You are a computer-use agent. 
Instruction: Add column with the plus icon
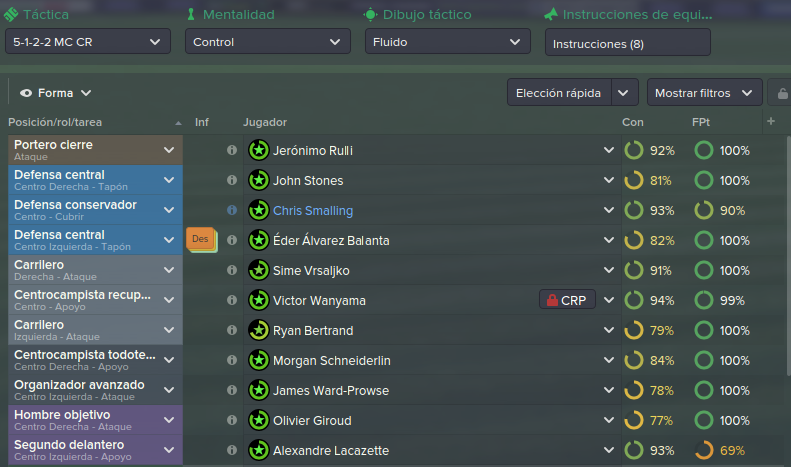click(771, 121)
